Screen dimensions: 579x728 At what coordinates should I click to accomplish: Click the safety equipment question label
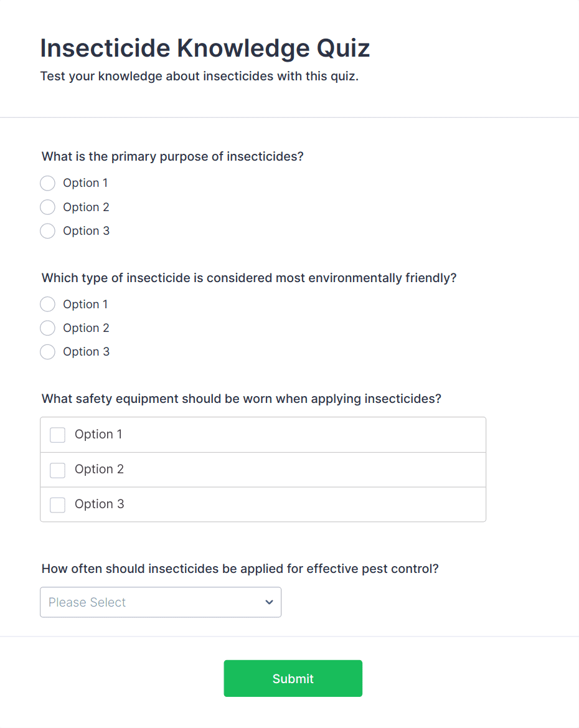tap(241, 399)
